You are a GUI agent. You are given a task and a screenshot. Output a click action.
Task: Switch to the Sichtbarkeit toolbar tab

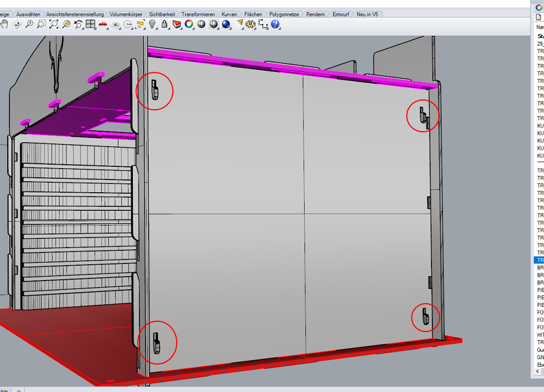point(162,14)
